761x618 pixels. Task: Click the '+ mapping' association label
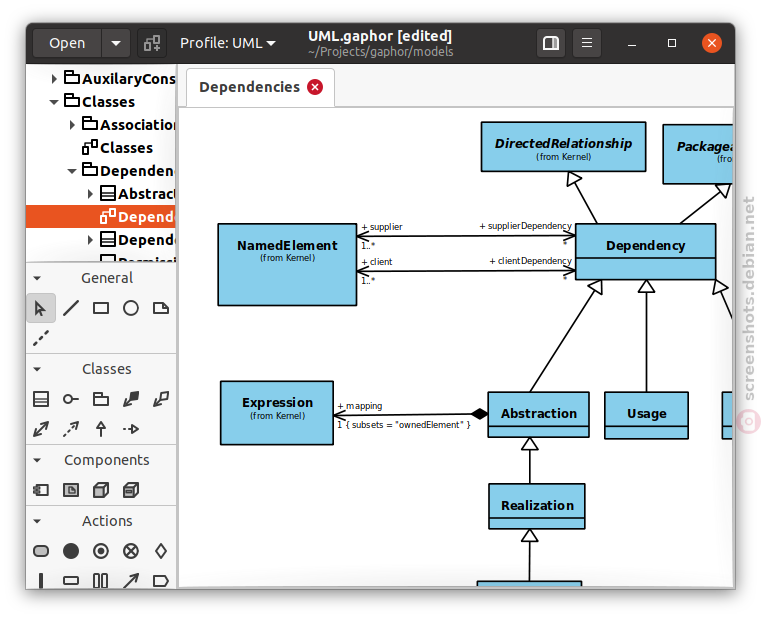[360, 406]
